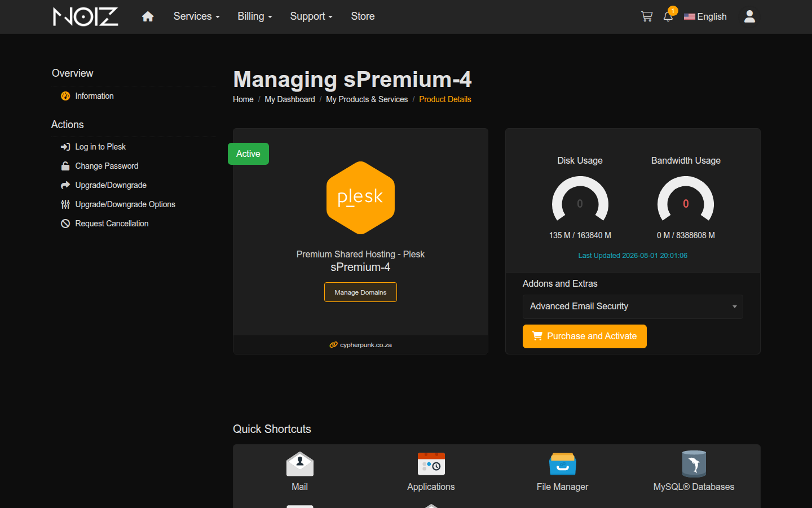Screen dimensions: 812x508
Task: Open the Applications shortcut icon
Action: point(431,464)
